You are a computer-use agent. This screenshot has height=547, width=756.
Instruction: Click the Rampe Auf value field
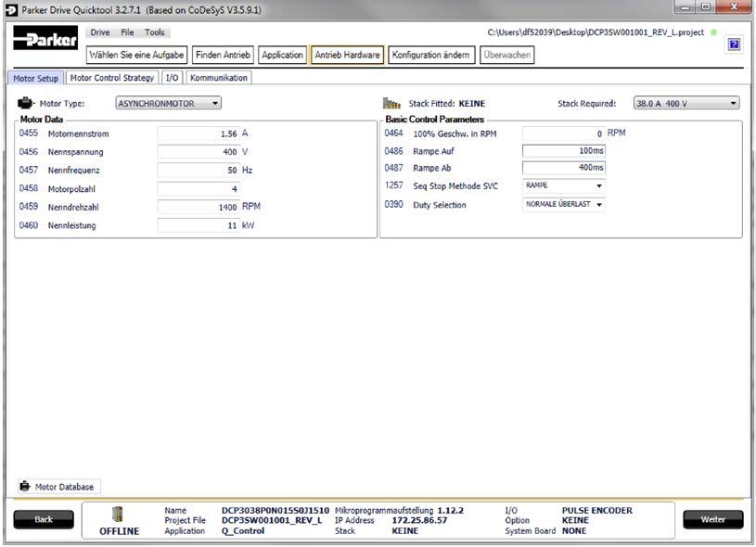point(564,151)
